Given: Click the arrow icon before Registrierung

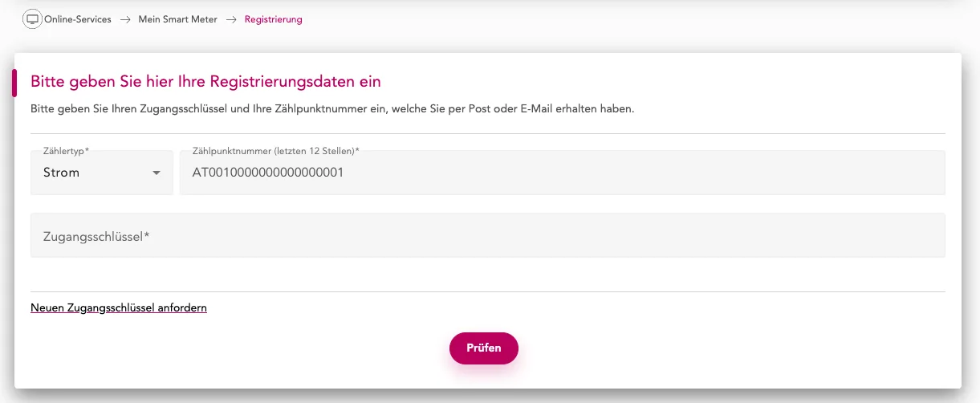Looking at the screenshot, I should tap(231, 19).
